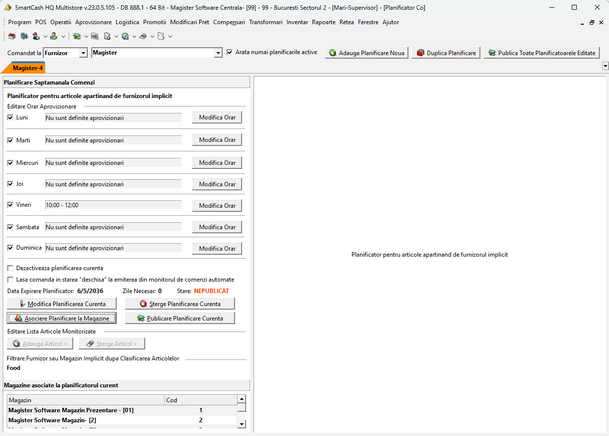The width and height of the screenshot is (609, 436).
Task: Click the globe toolbar icon
Action: (x=125, y=36)
